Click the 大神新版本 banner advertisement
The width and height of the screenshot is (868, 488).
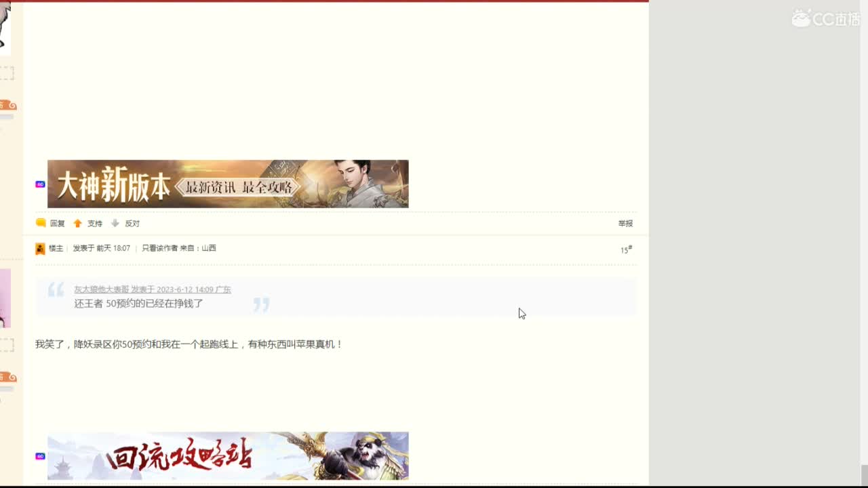click(x=228, y=183)
